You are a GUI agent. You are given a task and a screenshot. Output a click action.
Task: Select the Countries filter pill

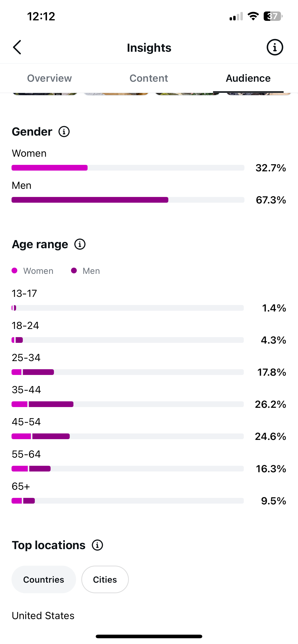click(44, 580)
